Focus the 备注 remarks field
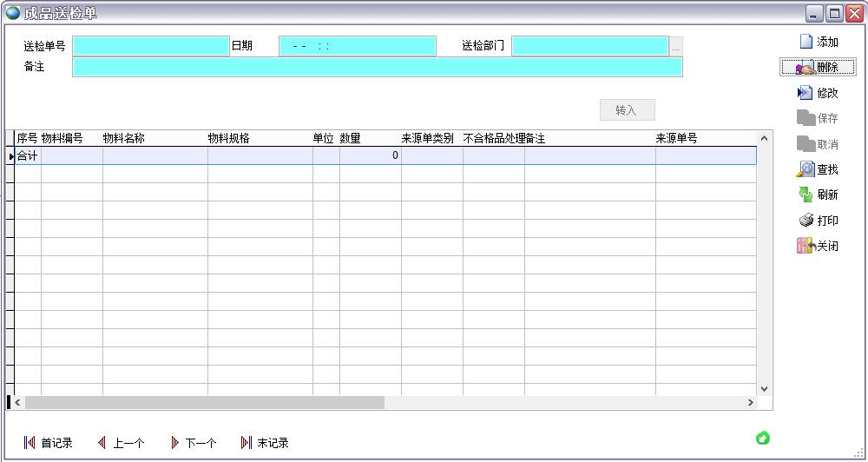The width and height of the screenshot is (868, 462). point(377,67)
